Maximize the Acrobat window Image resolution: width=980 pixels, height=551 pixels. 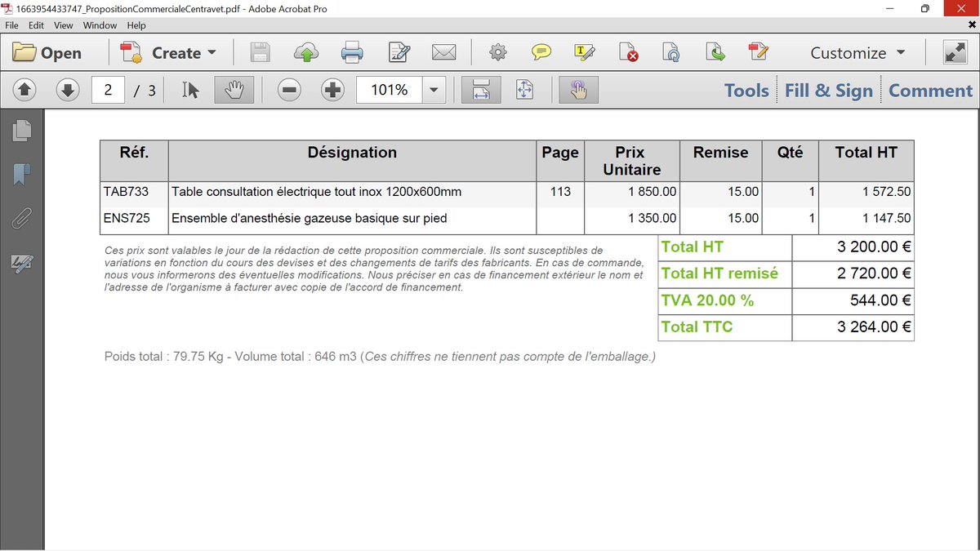pyautogui.click(x=924, y=8)
